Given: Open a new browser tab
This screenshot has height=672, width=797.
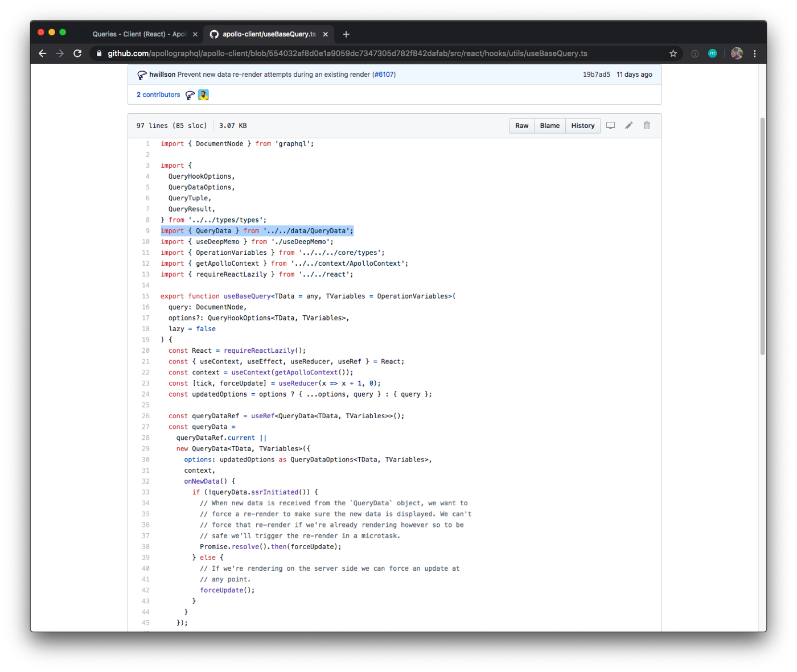Looking at the screenshot, I should pyautogui.click(x=346, y=34).
